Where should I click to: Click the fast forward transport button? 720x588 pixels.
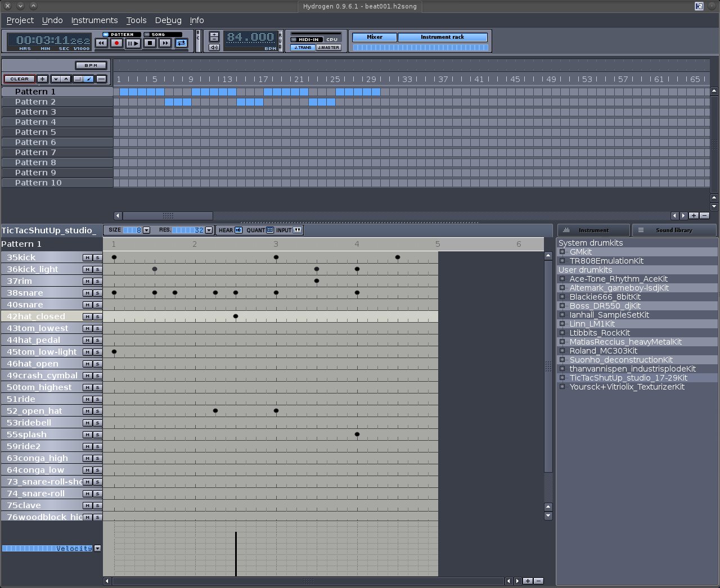(165, 43)
